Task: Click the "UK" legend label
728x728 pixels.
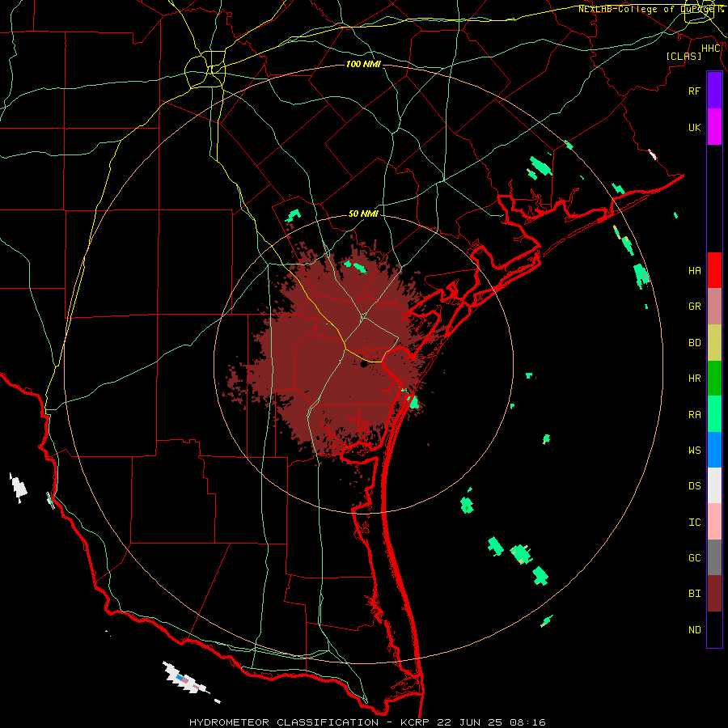Action: (x=694, y=128)
